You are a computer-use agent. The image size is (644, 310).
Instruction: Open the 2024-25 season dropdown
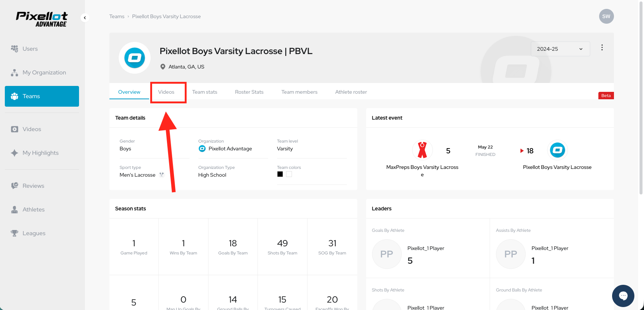pos(560,49)
